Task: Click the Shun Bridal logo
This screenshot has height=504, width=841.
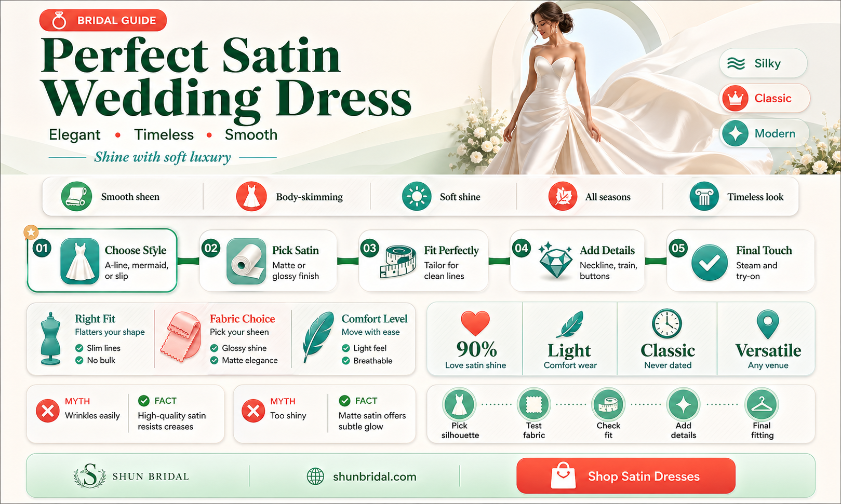Action: click(132, 476)
